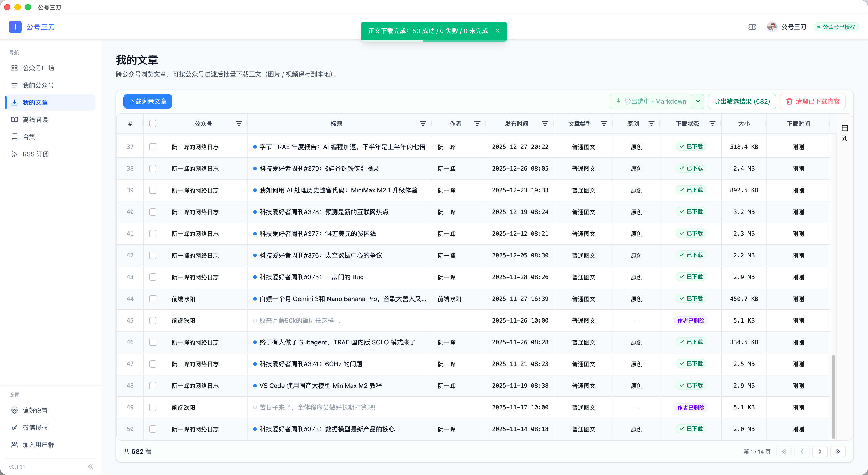
Task: Dismiss the download complete notification
Action: pyautogui.click(x=497, y=31)
